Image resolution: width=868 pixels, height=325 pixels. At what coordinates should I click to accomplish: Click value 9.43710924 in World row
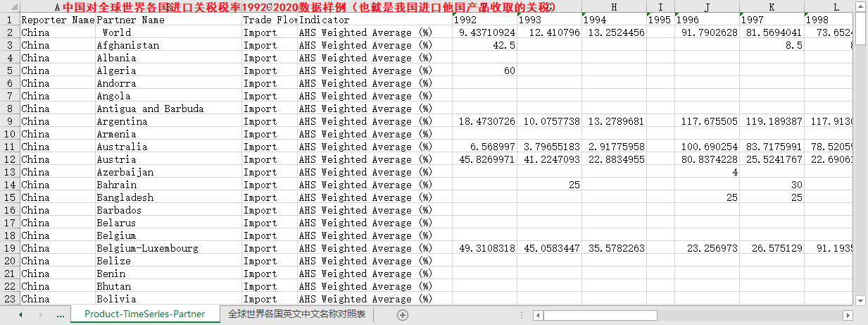[x=485, y=32]
